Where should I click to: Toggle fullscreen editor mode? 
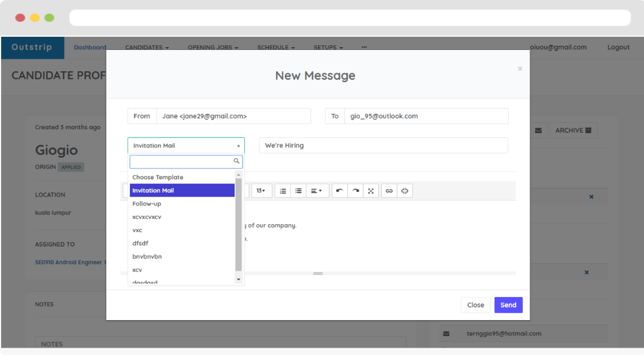(x=371, y=191)
